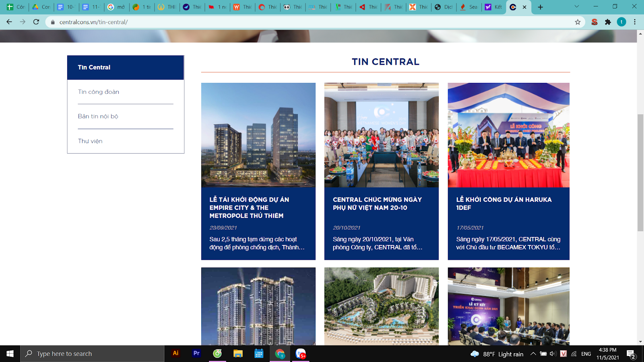Switch to the 'Kết' Yahoo tab
Image resolution: width=644 pixels, height=362 pixels.
pos(494,7)
